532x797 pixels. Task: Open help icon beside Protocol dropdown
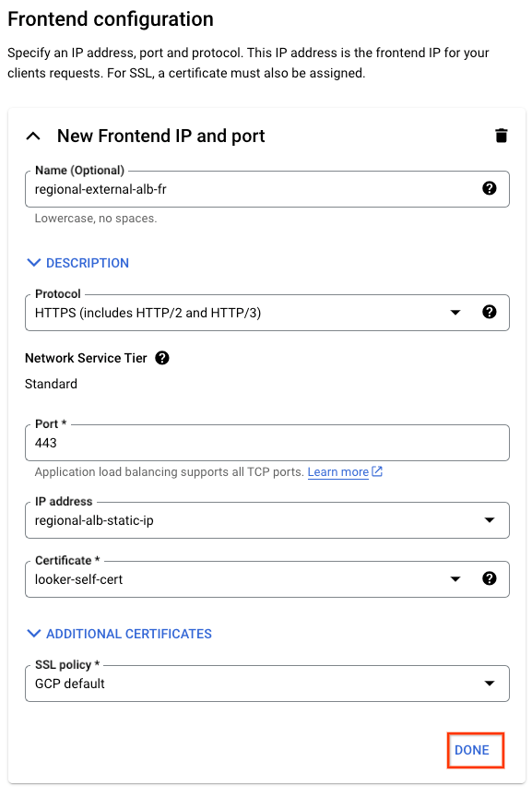(489, 312)
